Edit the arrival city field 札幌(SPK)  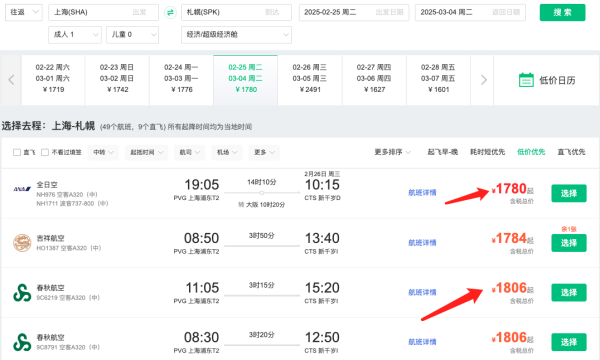pyautogui.click(x=236, y=12)
